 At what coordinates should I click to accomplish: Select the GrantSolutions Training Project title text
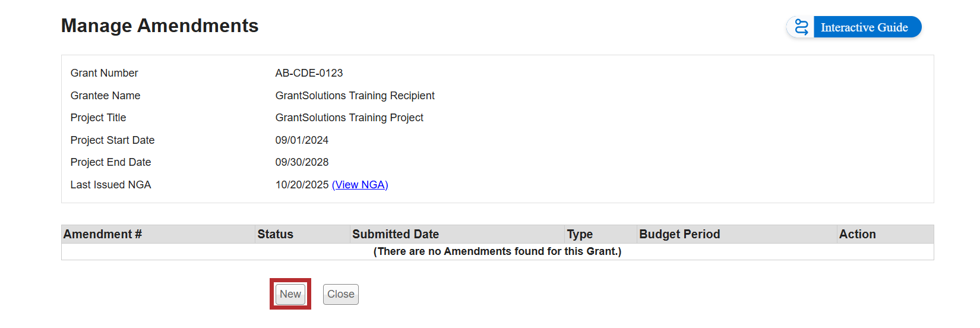tap(349, 118)
